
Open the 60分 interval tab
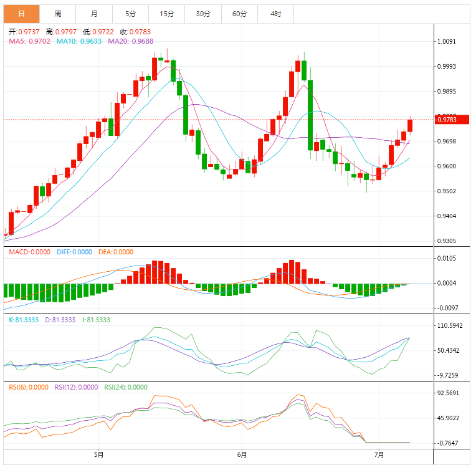[239, 14]
